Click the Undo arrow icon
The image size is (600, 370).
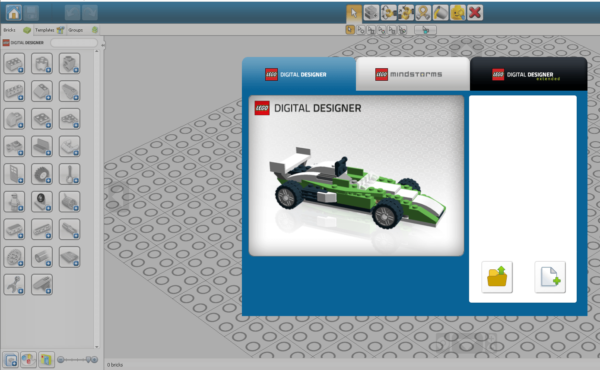click(x=72, y=13)
